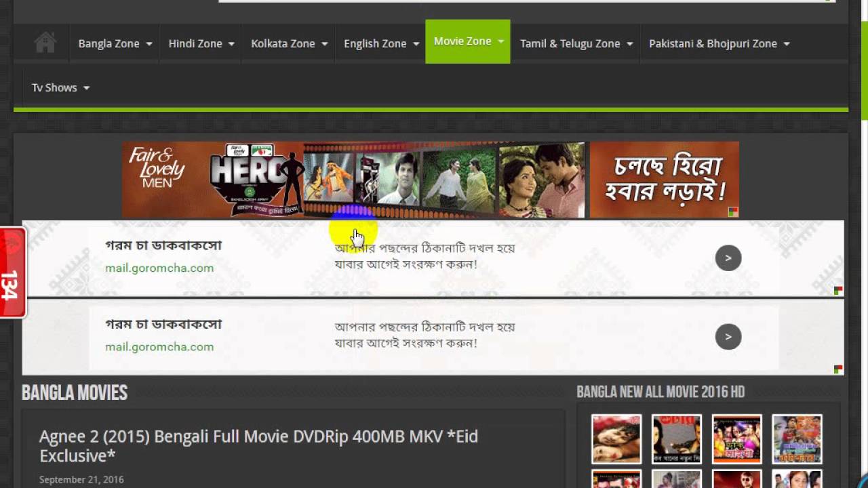Screen dimensions: 868x488
Task: Click the red '134' side tab
Action: click(12, 272)
